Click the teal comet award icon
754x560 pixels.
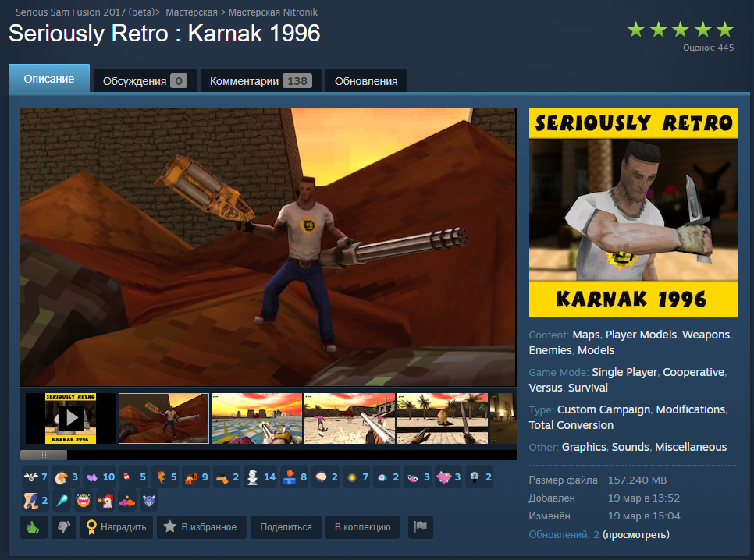pos(62,501)
